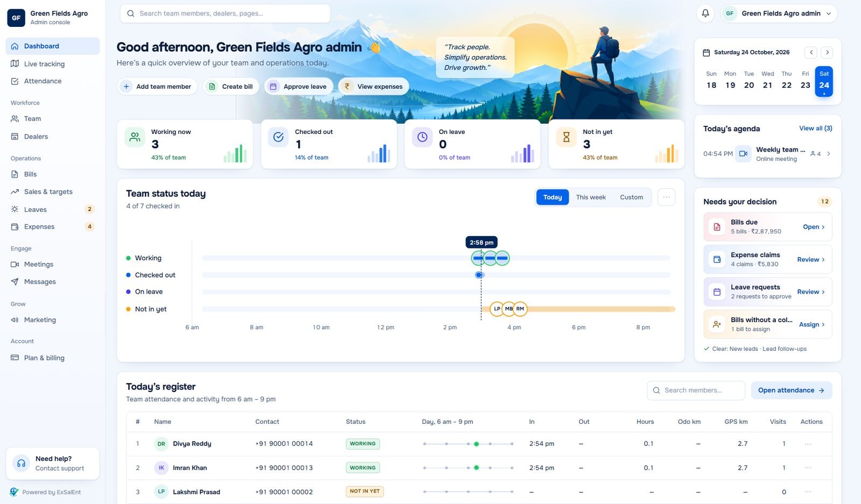Image resolution: width=861 pixels, height=504 pixels.
Task: Click the MB avatar on Not in yet timeline
Action: [509, 309]
